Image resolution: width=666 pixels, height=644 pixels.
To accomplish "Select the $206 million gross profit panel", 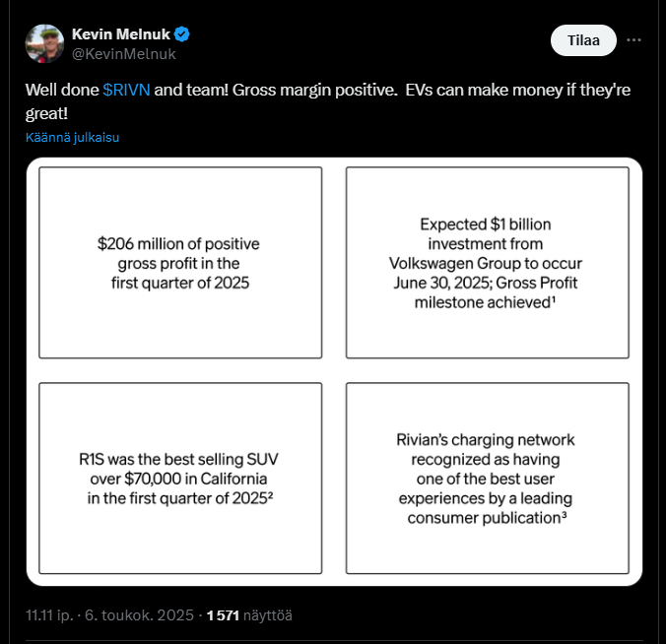I will pos(180,263).
